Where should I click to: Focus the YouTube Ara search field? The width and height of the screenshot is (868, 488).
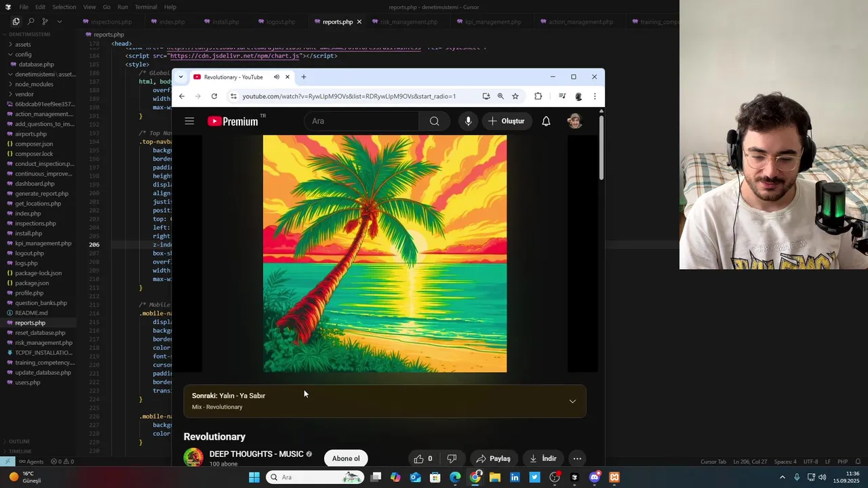pyautogui.click(x=361, y=121)
